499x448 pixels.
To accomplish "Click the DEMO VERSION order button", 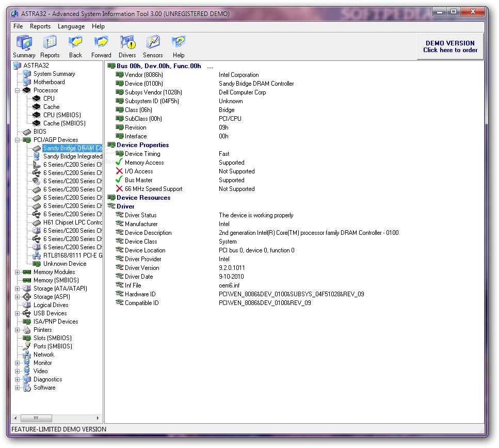I will [450, 46].
